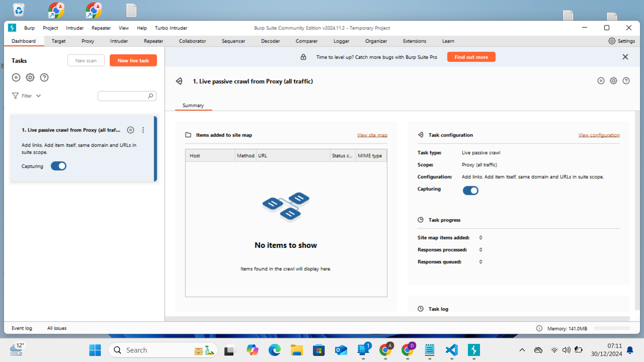
Task: Click the back arrow next to task title
Action: pos(179,81)
